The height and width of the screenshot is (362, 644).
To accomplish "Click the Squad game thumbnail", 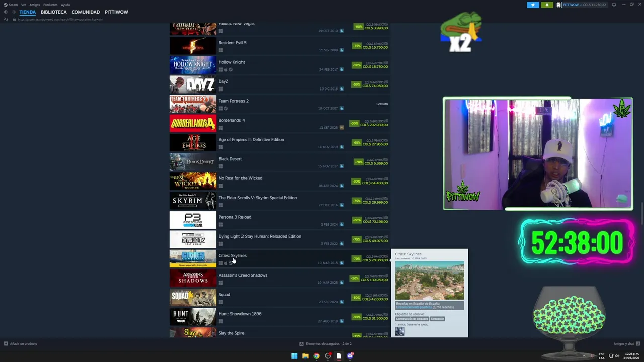I will click(193, 298).
